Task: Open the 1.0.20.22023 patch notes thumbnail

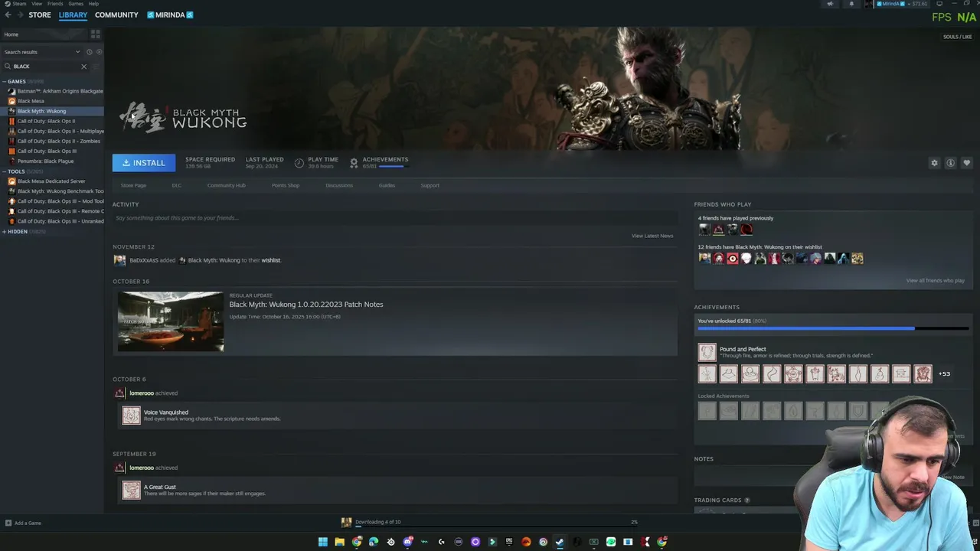Action: (171, 321)
